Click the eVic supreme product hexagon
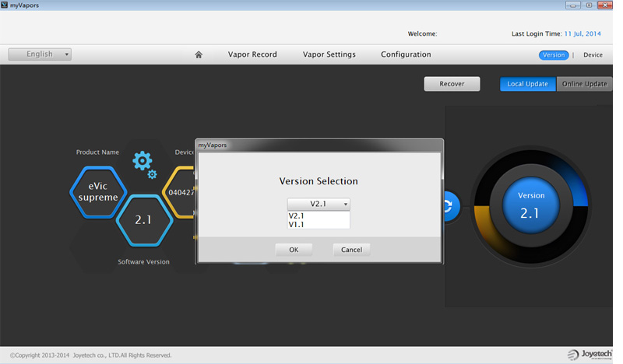The height and width of the screenshot is (364, 623). click(x=97, y=192)
